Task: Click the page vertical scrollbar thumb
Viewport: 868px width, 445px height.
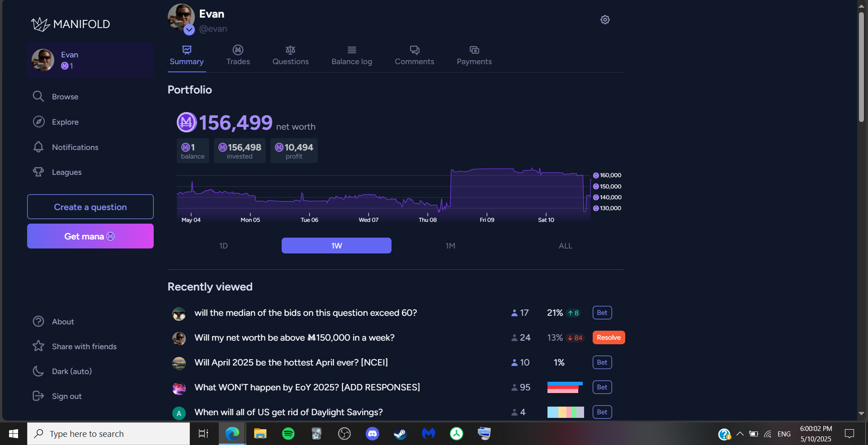Action: coord(861,67)
